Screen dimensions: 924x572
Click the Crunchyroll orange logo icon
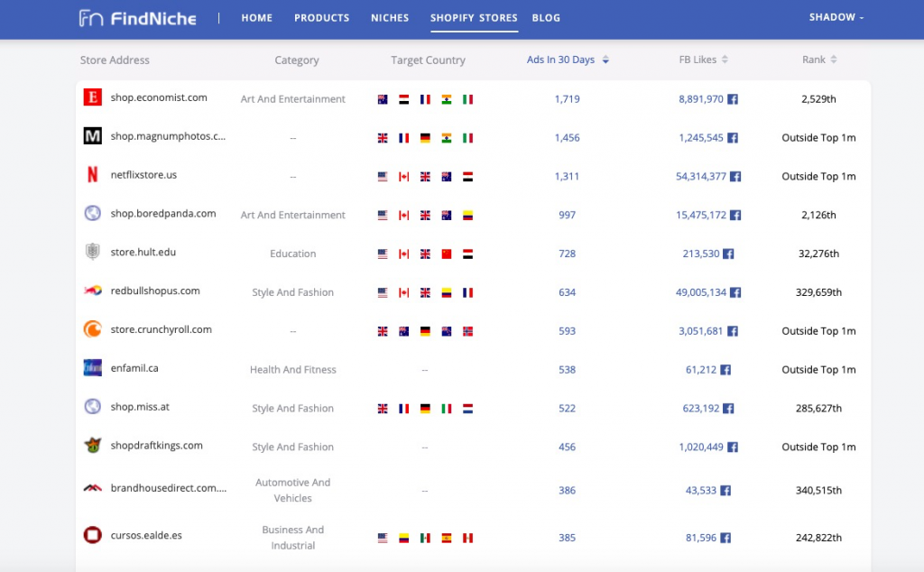93,329
